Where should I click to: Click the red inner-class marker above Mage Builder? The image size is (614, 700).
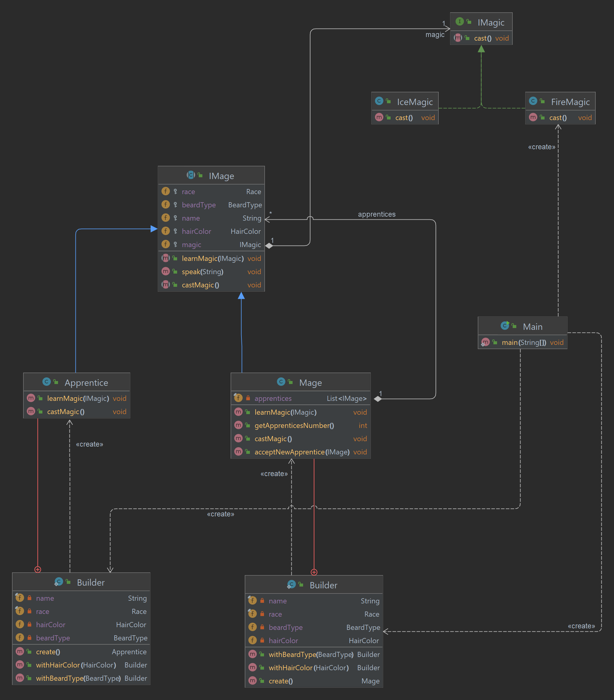click(x=314, y=572)
